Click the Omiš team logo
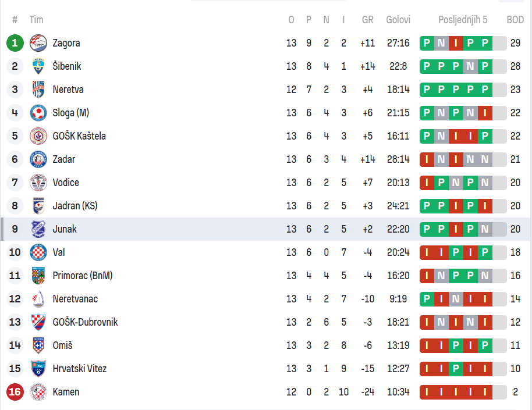532x410 pixels. (x=38, y=345)
